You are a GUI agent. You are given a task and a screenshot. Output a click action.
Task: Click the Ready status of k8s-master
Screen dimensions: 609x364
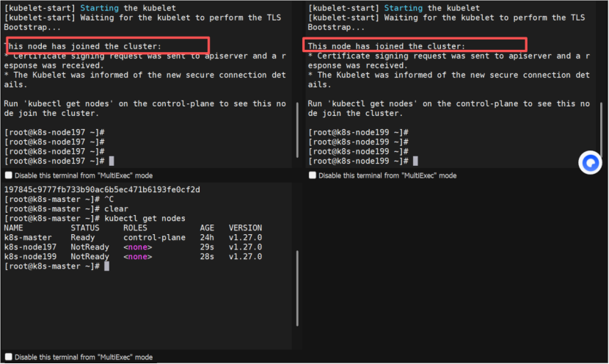pos(83,237)
